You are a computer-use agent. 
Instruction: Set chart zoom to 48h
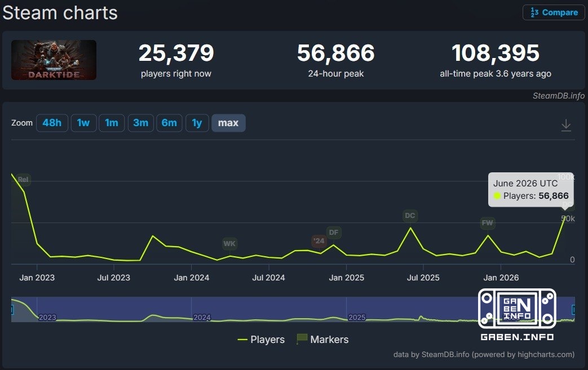point(52,123)
